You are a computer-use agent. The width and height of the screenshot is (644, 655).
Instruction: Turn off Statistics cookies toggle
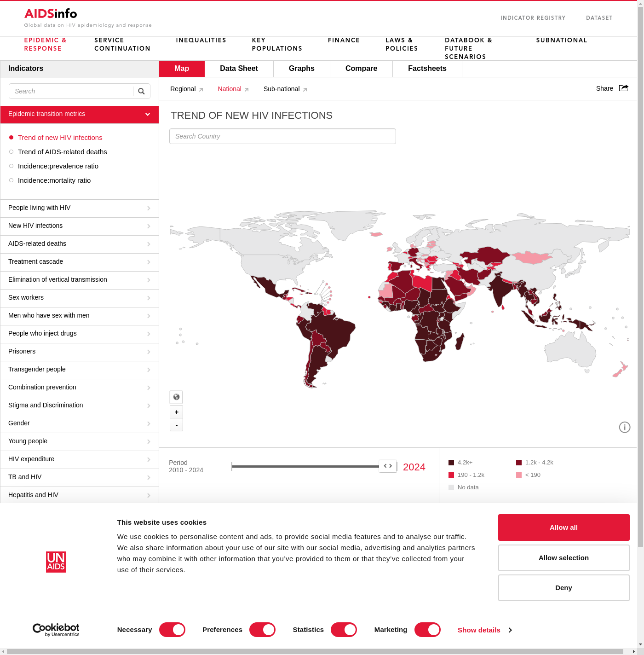pyautogui.click(x=344, y=630)
